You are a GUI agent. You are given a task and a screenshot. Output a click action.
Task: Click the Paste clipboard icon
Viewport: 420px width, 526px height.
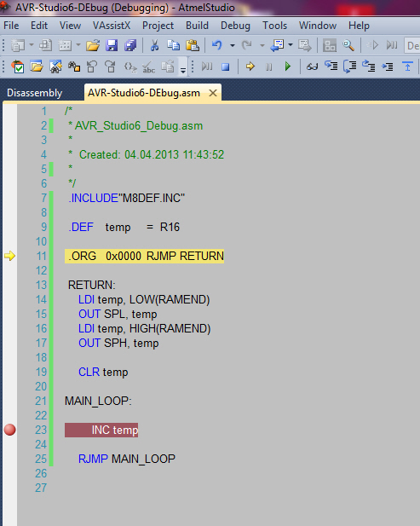193,45
